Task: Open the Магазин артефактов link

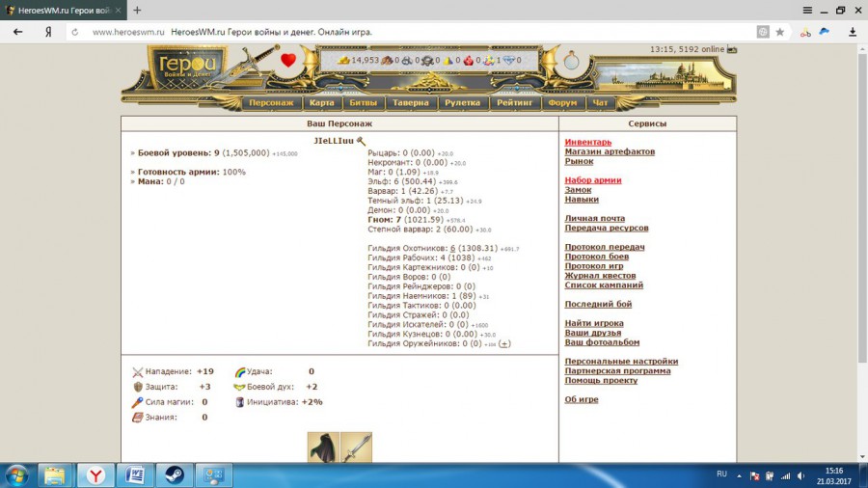Action: 610,151
